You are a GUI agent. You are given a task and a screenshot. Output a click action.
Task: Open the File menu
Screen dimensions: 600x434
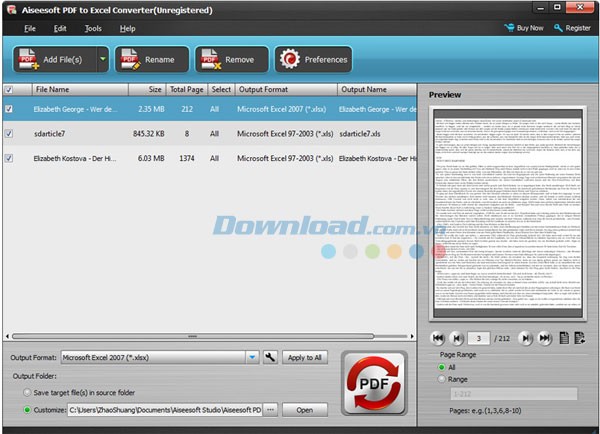[30, 29]
